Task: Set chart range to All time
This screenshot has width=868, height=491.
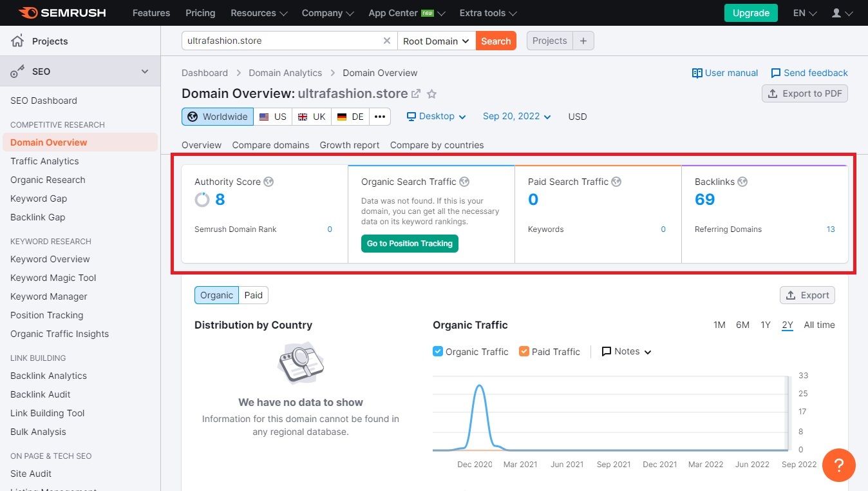Action: (819, 325)
